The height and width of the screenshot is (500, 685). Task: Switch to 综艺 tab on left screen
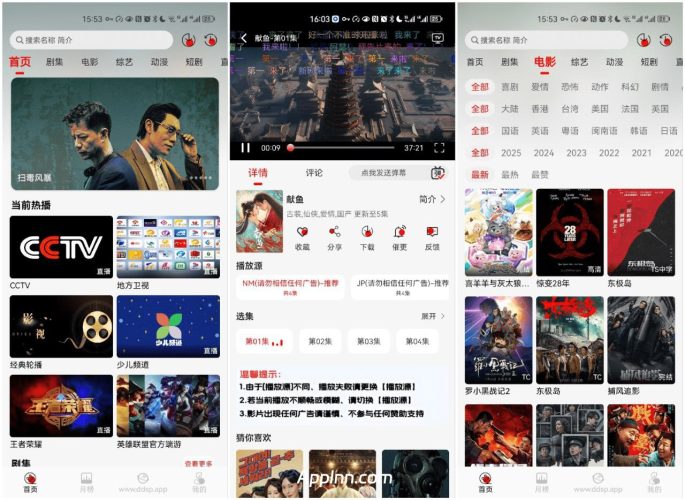[124, 62]
